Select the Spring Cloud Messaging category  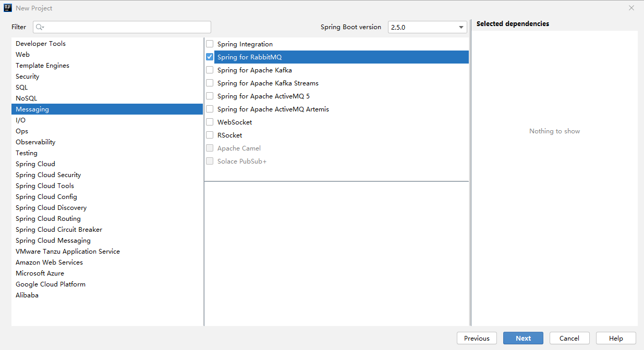[107, 241]
